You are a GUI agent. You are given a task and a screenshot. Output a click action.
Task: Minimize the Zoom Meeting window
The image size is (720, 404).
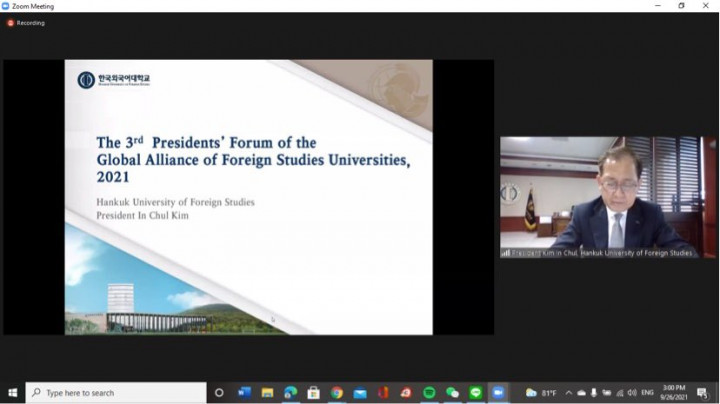click(658, 6)
